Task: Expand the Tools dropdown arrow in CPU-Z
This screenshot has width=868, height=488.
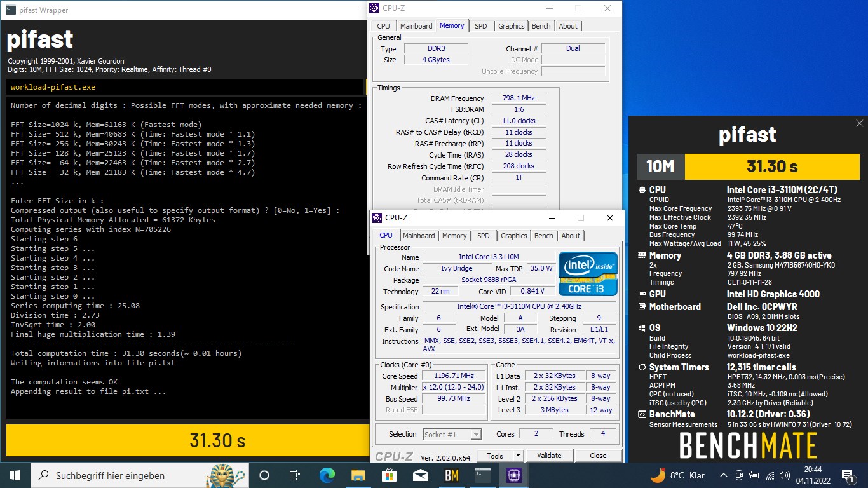Action: click(x=518, y=456)
